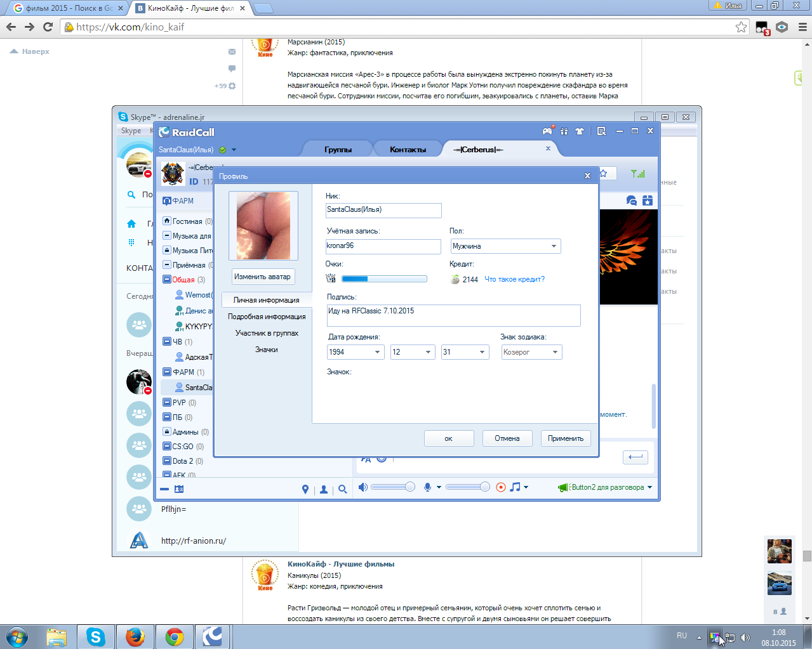The image size is (812, 649).
Task: Click the signal strength icon in RaidCall
Action: click(x=637, y=173)
